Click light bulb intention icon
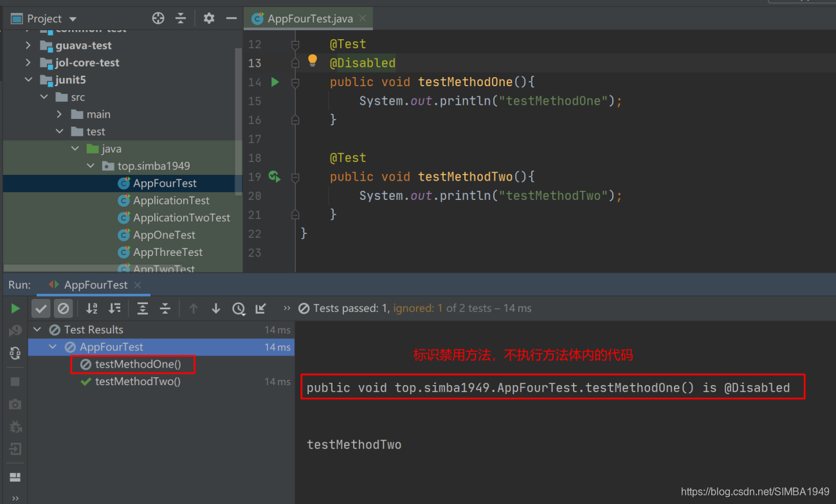Screen dimensions: 836x504 [x=313, y=60]
